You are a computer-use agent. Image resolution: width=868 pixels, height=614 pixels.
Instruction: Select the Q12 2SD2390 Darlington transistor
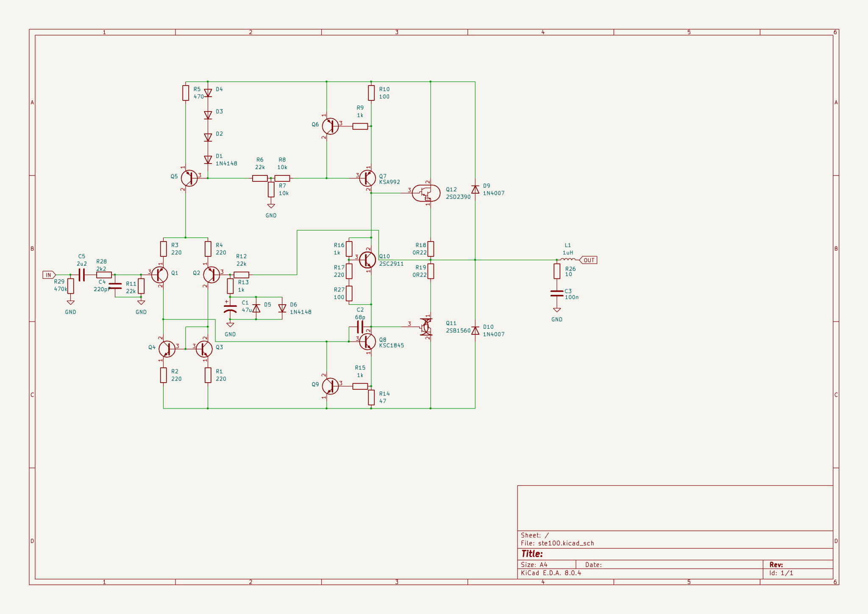tap(426, 193)
